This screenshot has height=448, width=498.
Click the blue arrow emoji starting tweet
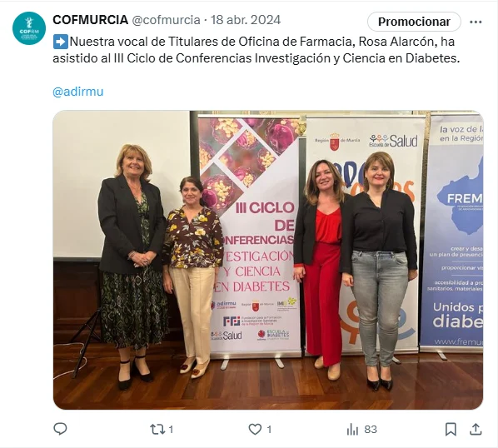point(60,42)
